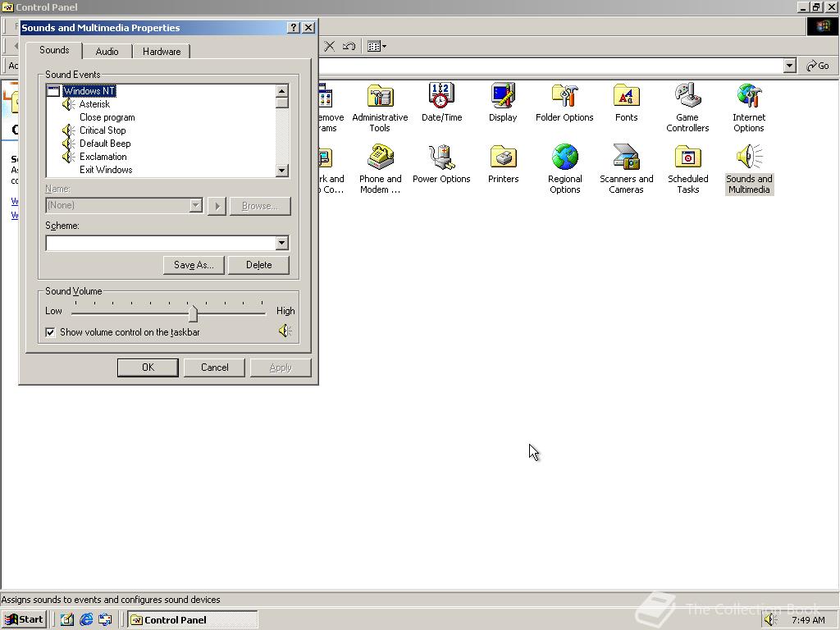This screenshot has height=630, width=840.
Task: Click Control Panel taskbar button
Action: (193, 620)
